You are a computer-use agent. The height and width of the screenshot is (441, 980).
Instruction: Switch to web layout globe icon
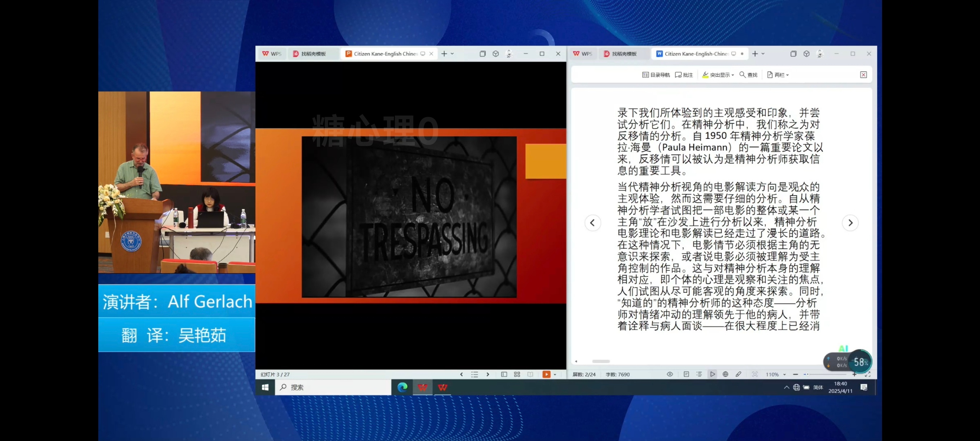click(x=725, y=374)
